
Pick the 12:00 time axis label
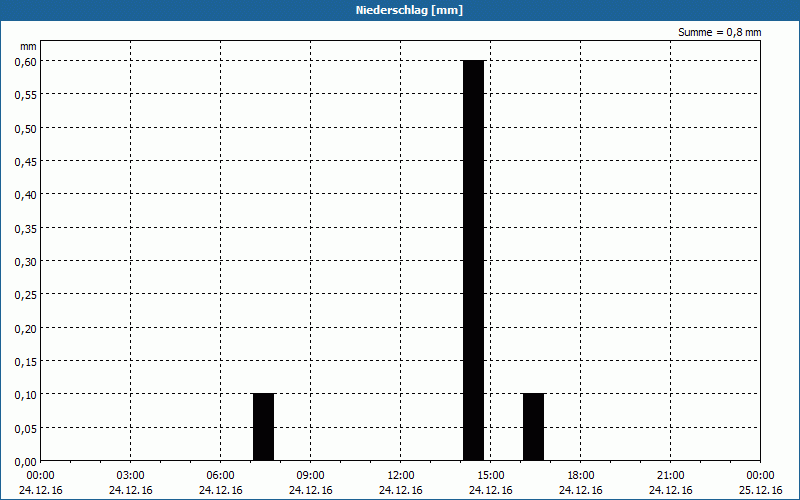point(401,475)
